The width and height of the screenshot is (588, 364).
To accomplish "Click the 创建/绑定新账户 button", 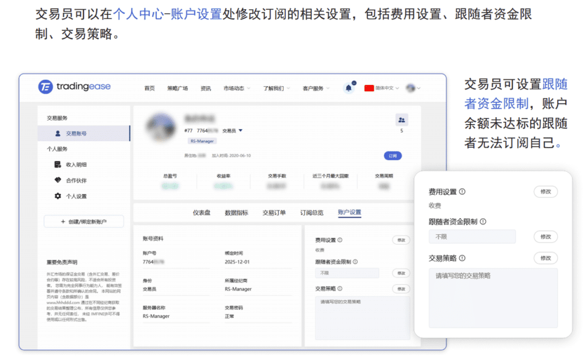I will tap(84, 222).
